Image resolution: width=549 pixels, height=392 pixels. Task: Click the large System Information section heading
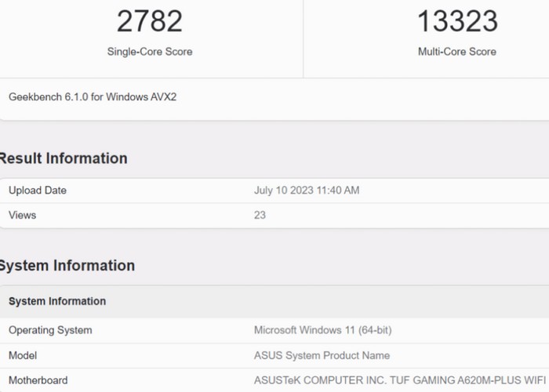point(67,266)
